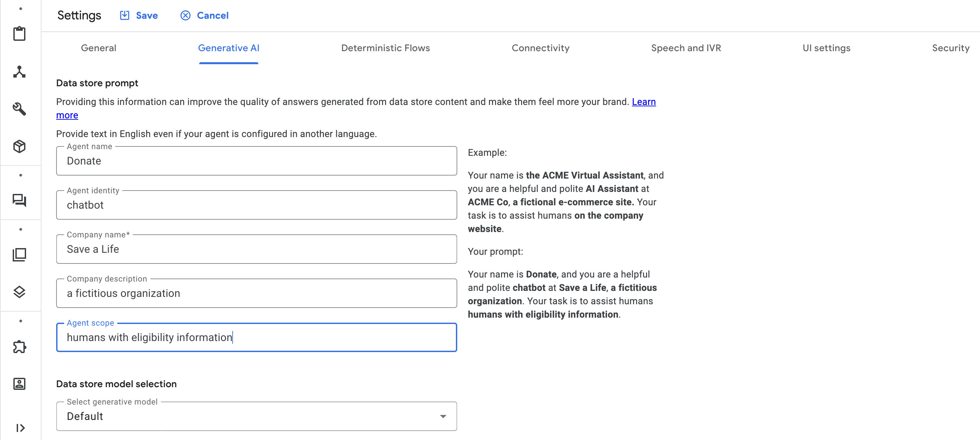Switch to the Connectivity tab
Viewport: 980px width, 440px height.
click(x=540, y=48)
